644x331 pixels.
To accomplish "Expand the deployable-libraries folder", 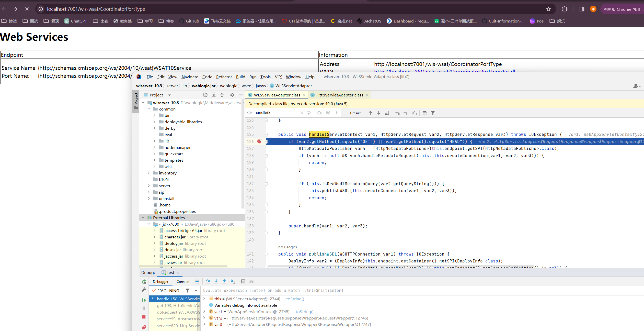I will (x=154, y=122).
